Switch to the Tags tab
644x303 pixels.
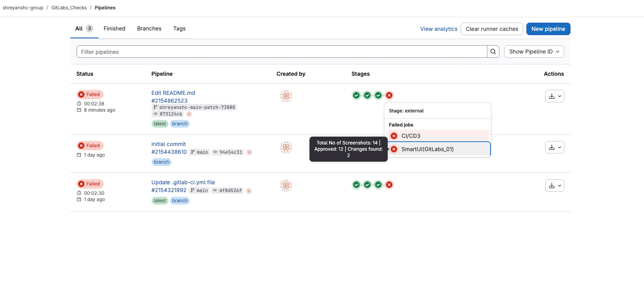(179, 29)
